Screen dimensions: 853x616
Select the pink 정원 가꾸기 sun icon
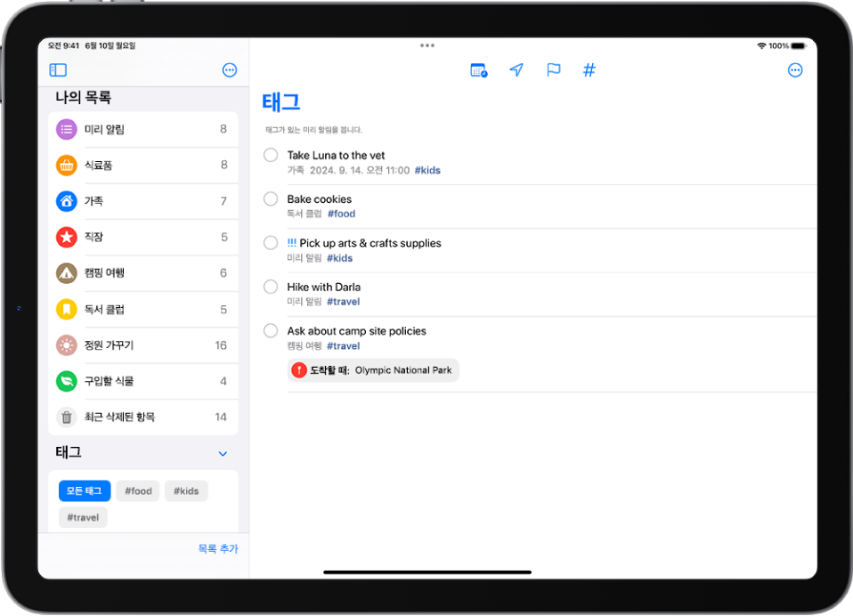(67, 345)
